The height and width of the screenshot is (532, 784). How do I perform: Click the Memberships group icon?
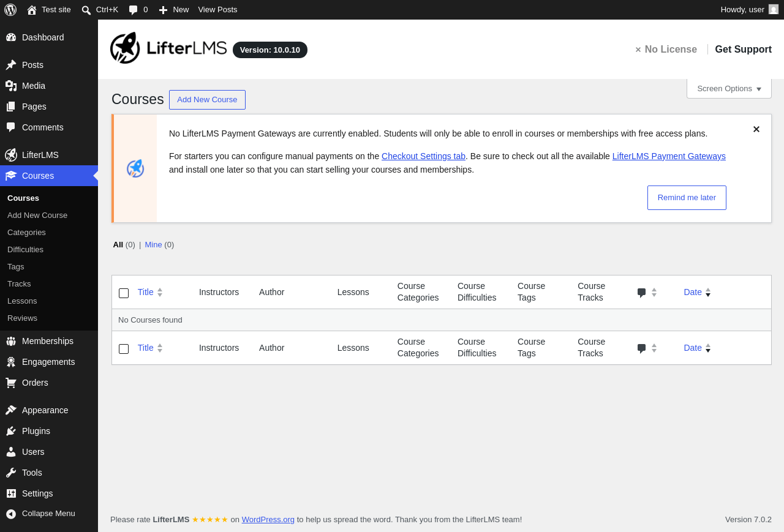(x=11, y=341)
